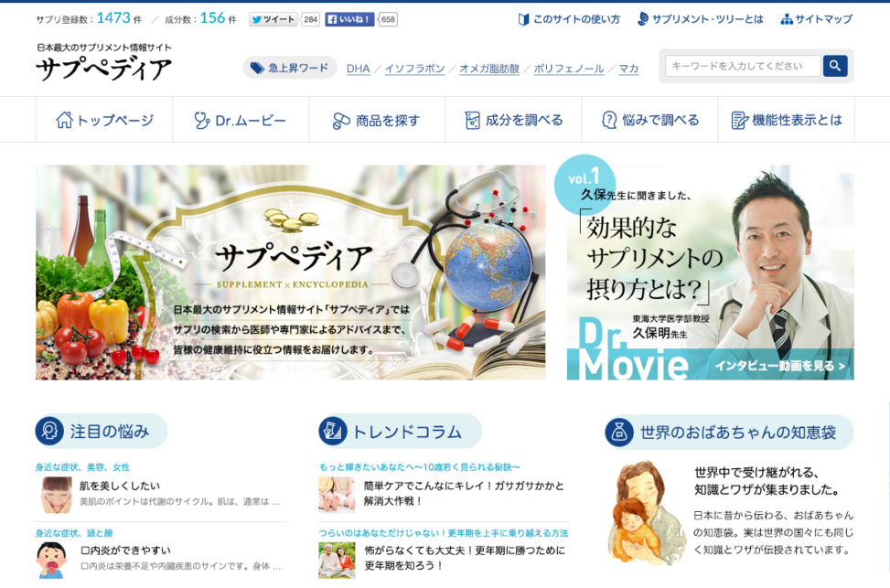Click the round トレンドコラム section icon
The image size is (890, 588).
pos(333,431)
